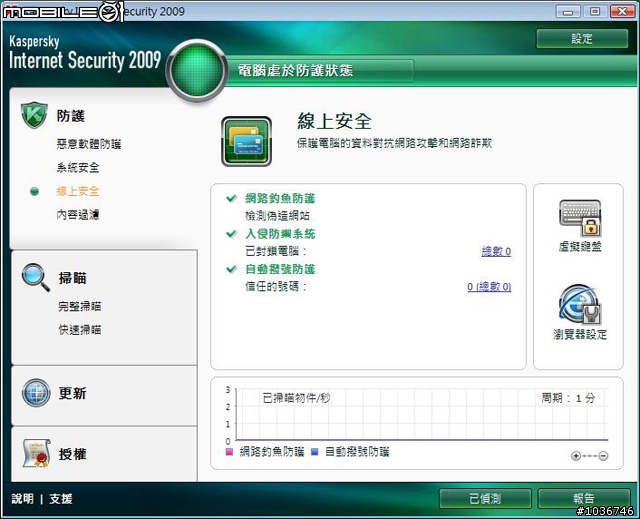This screenshot has height=519, width=640.
Task: Click the 網路釣魚防護 legend label
Action: pos(272,452)
